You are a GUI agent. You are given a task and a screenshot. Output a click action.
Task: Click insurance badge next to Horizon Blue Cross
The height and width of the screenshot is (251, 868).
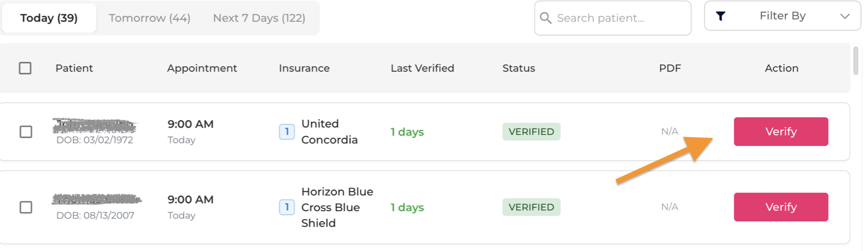click(287, 207)
